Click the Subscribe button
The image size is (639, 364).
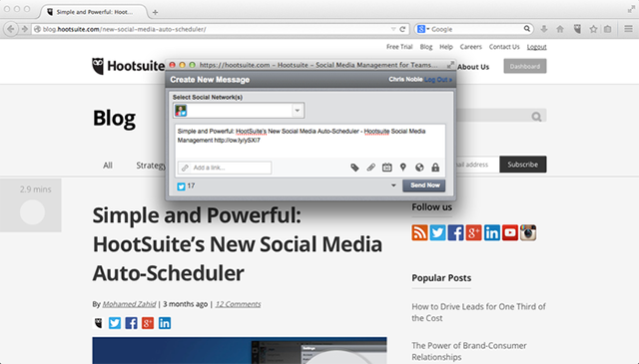tap(523, 165)
